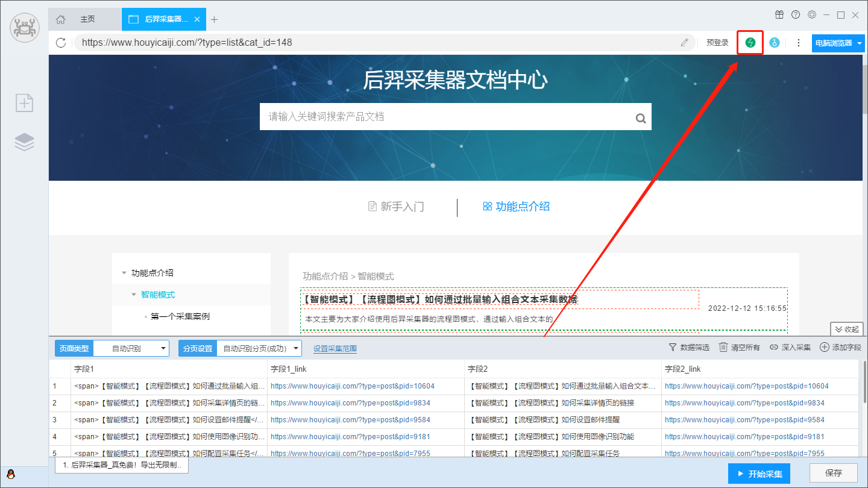Collapse panel with 收起 button
The image size is (868, 488).
click(x=847, y=329)
